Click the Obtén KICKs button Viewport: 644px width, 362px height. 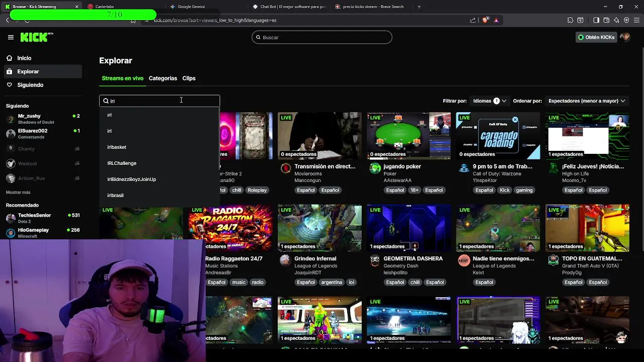596,37
